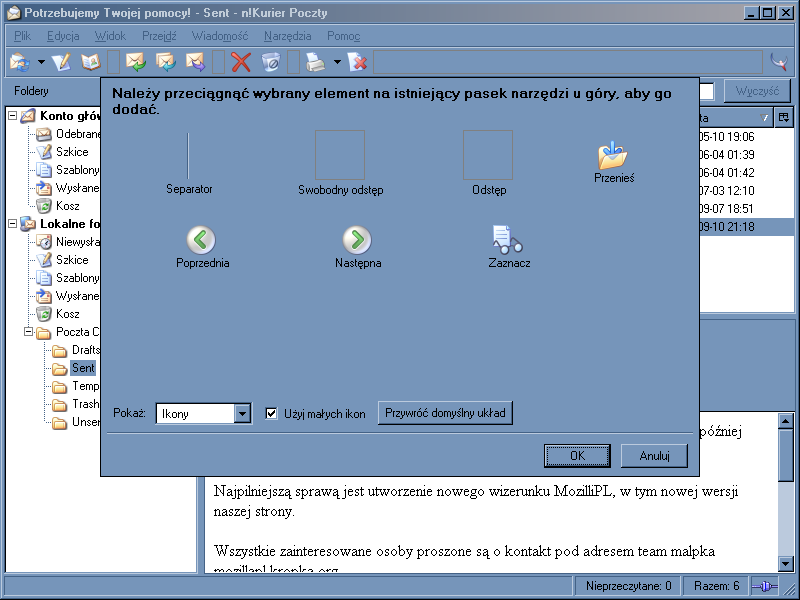Select the Sent folder
The height and width of the screenshot is (600, 800).
(74, 368)
